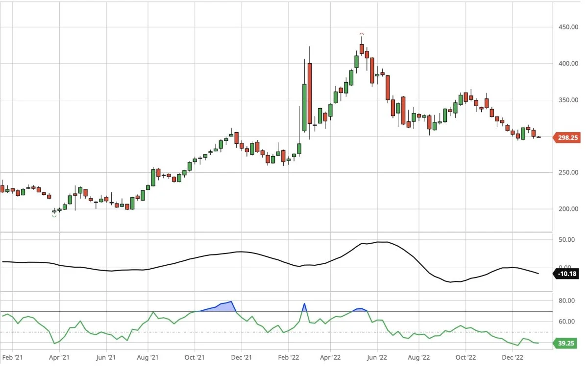The width and height of the screenshot is (588, 369).
Task: Click the Dec '21 date label
Action: tap(241, 358)
